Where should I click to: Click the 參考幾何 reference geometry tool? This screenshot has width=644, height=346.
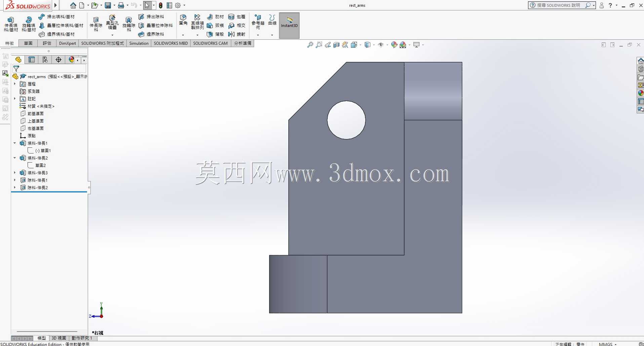(x=258, y=22)
